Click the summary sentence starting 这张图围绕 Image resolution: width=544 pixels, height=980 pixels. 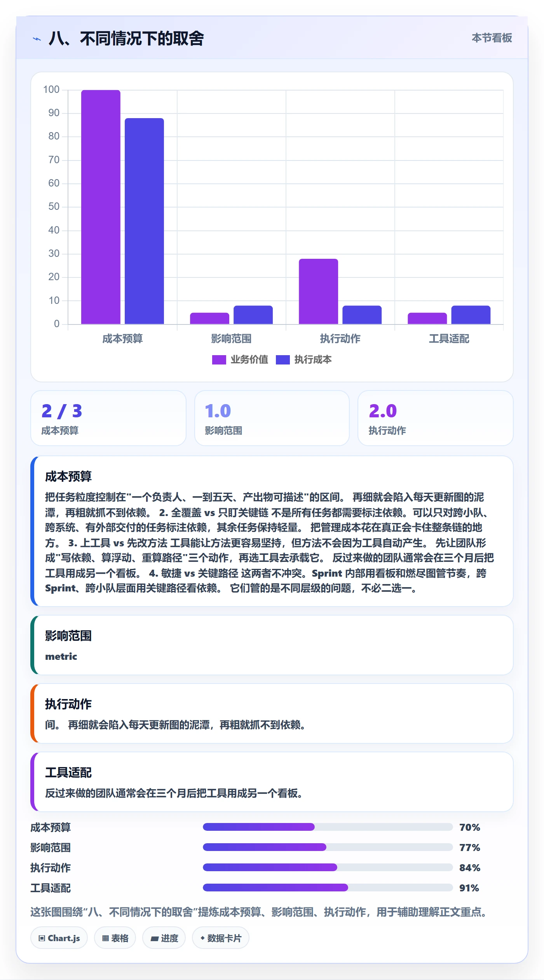click(260, 912)
